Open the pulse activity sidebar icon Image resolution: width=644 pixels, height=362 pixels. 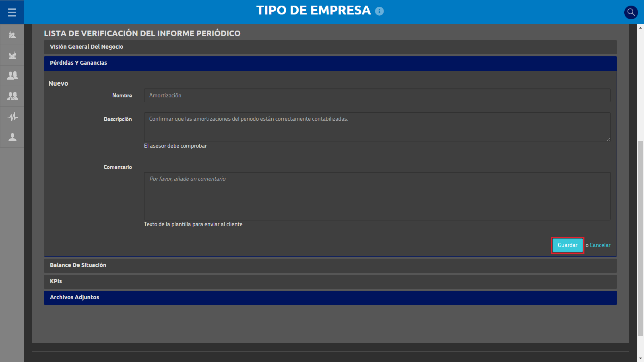point(12,117)
